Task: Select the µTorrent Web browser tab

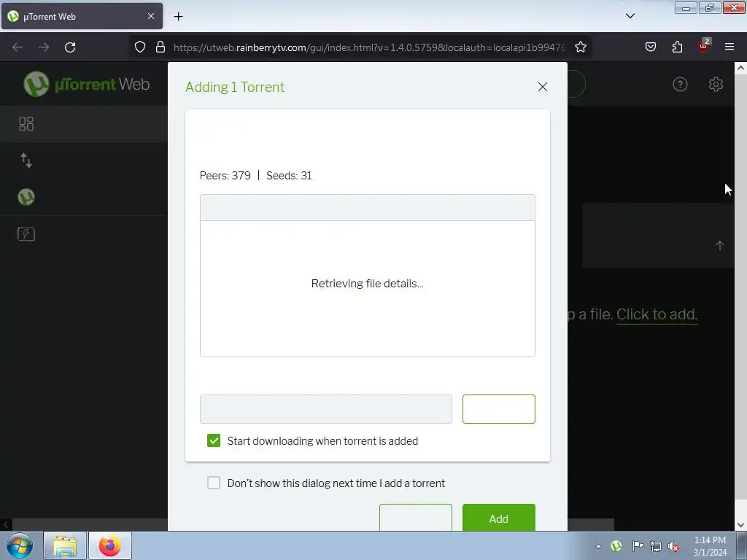Action: [82, 16]
